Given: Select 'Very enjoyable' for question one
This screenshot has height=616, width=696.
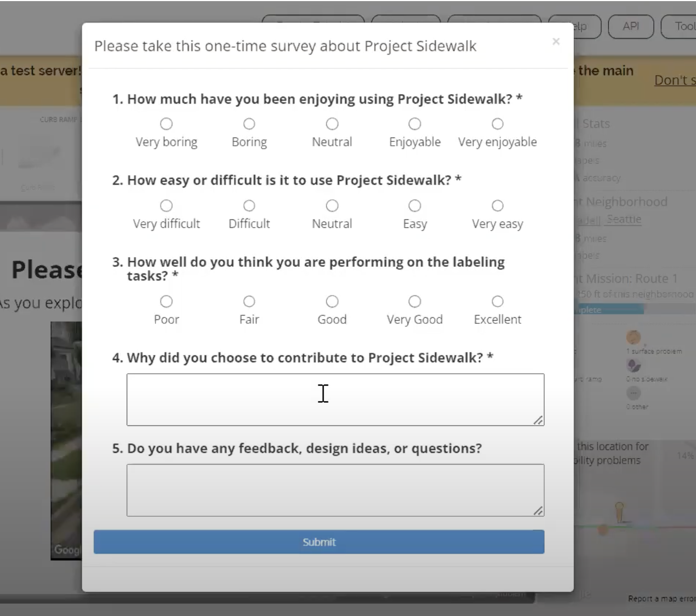Looking at the screenshot, I should (497, 124).
